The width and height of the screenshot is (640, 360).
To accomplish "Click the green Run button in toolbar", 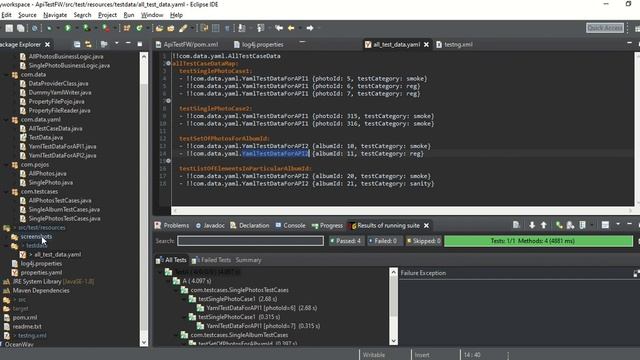I will [68, 28].
